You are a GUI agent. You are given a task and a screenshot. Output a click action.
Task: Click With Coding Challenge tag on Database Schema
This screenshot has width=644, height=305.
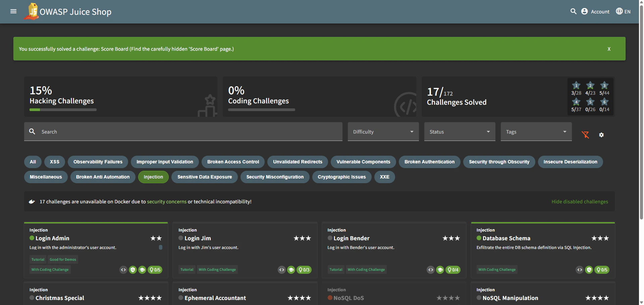click(x=497, y=269)
